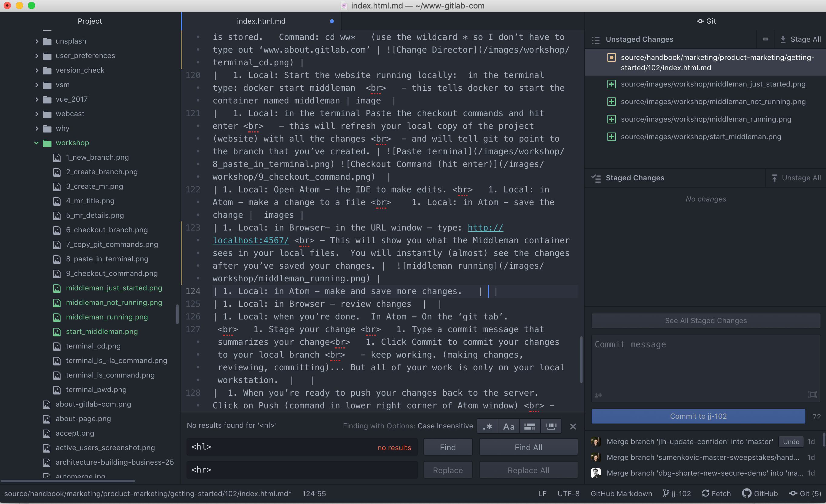
Task: Select added middleman_just_started.png status icon
Action: click(x=611, y=84)
